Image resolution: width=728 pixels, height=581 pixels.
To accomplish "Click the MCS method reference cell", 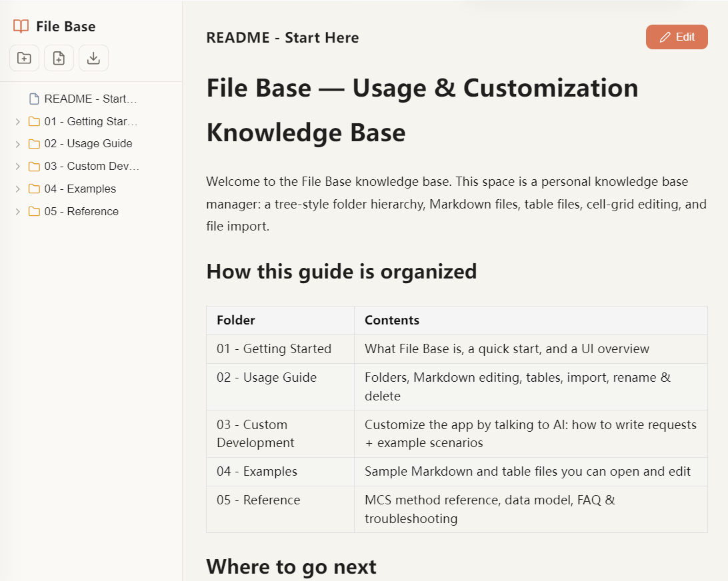I will point(531,509).
